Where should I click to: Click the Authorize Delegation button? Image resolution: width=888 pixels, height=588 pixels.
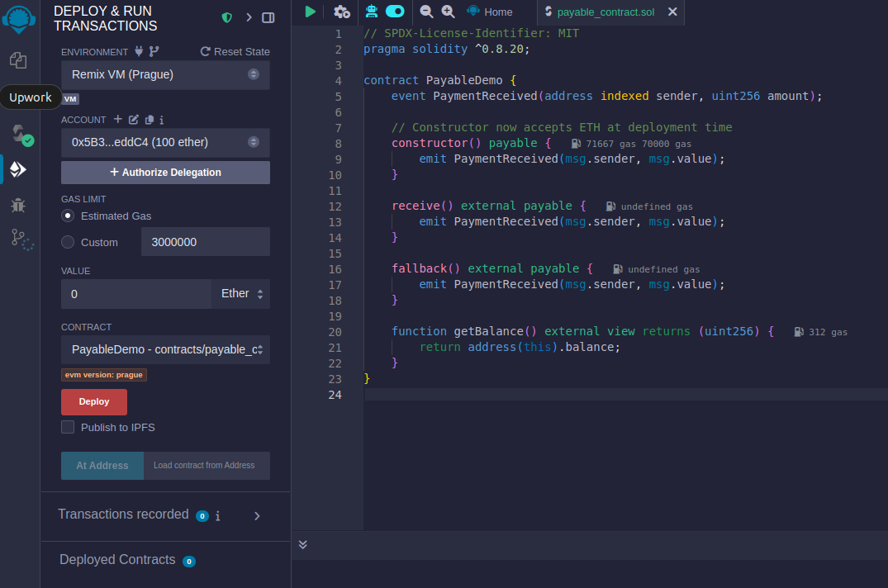165,173
